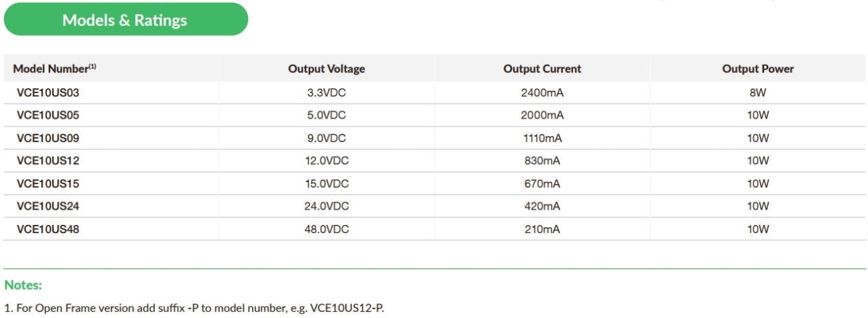The image size is (868, 318).
Task: Select the 8W output power cell
Action: click(758, 92)
